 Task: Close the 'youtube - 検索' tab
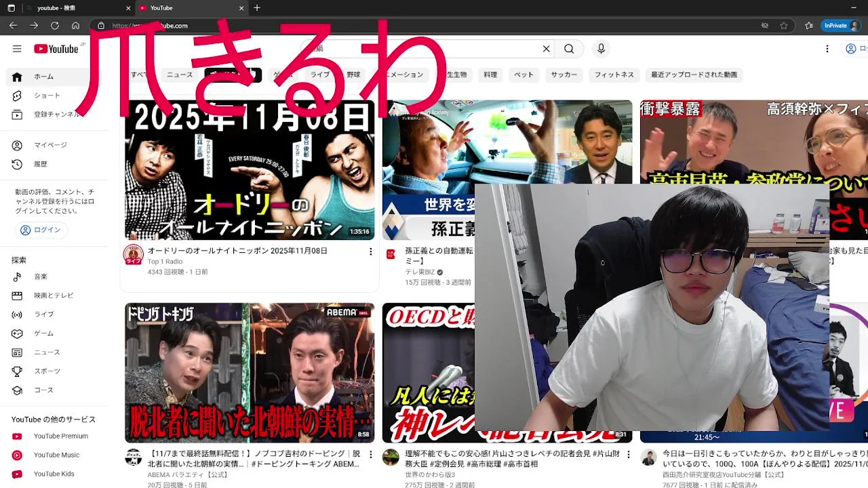tap(129, 8)
